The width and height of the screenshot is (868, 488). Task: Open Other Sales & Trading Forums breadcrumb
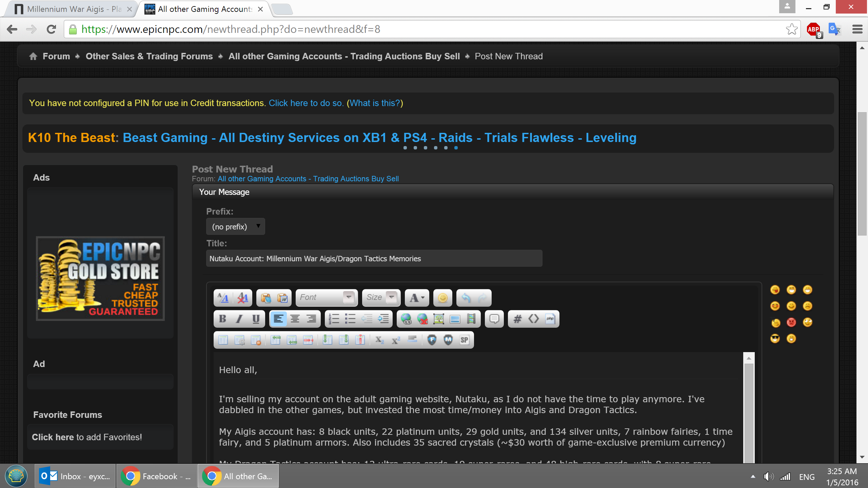(149, 56)
